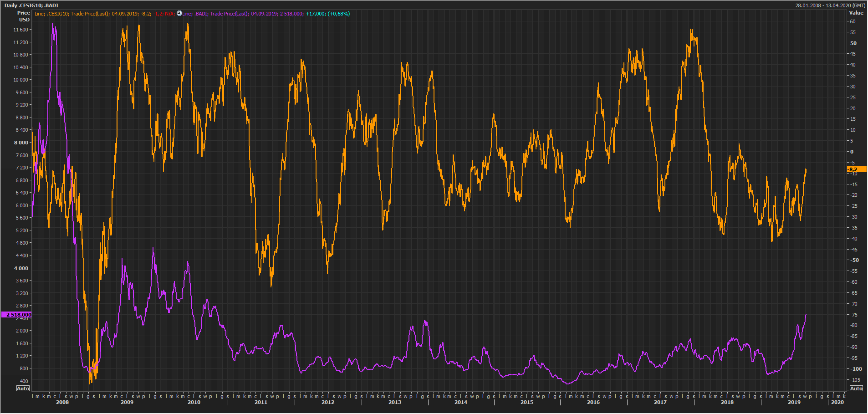Click the 4 000 level on price axis
The height and width of the screenshot is (414, 868).
[21, 268]
